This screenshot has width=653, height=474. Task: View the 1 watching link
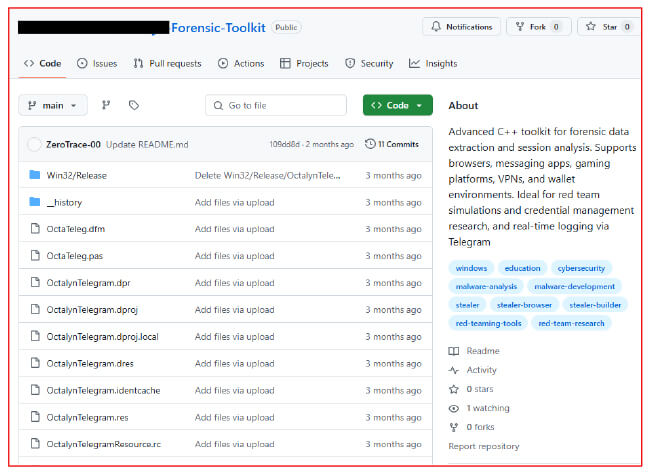pyautogui.click(x=479, y=408)
